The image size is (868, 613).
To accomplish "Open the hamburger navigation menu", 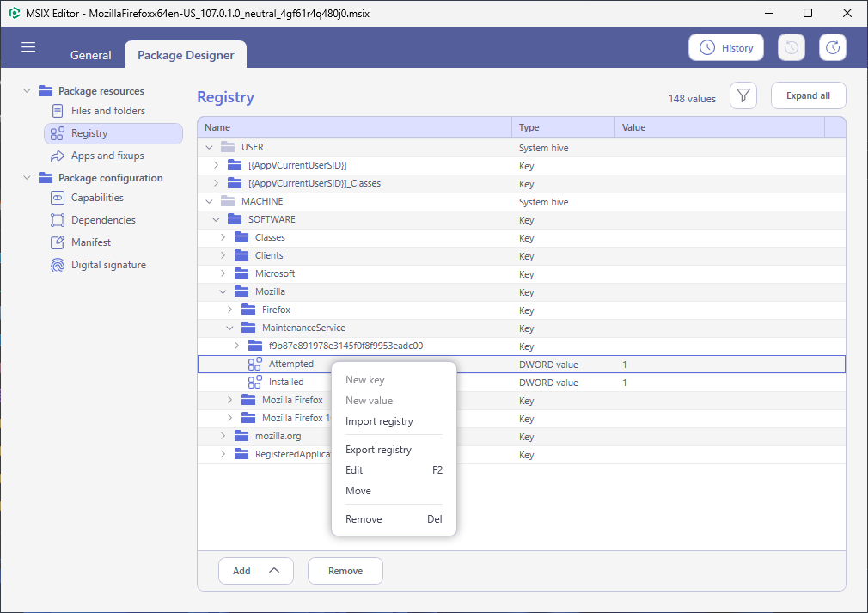I will coord(28,47).
